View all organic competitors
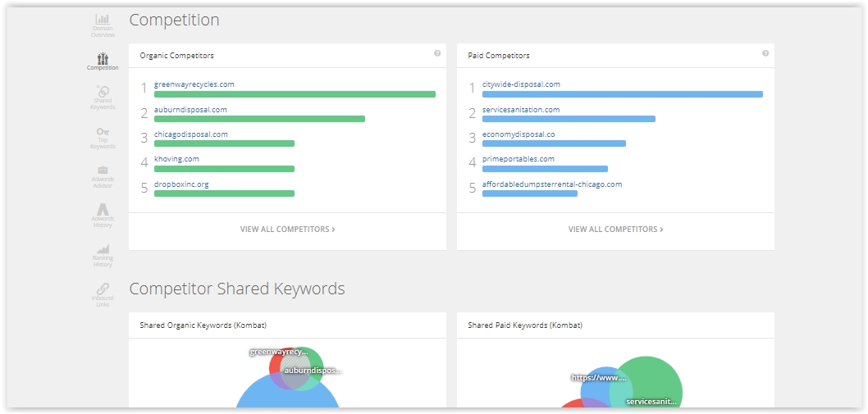This screenshot has height=414, width=868. 287,230
